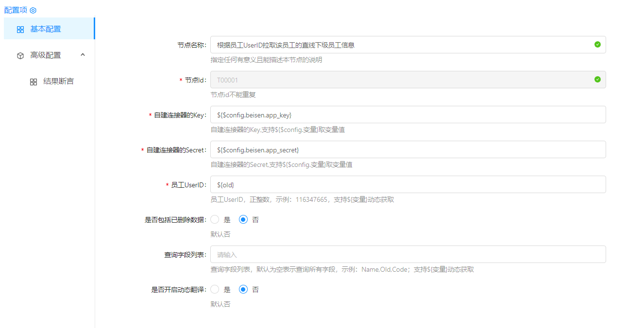Click the 配置项 heading link

coord(16,10)
